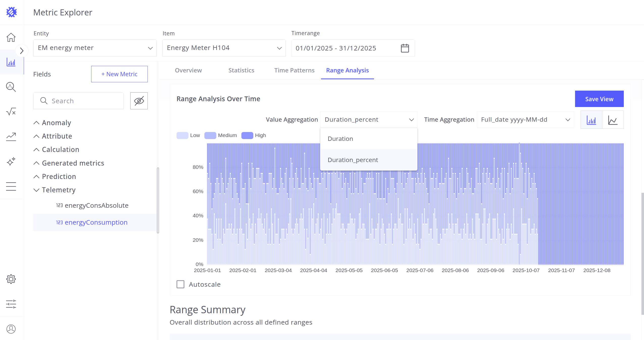Enable the Autoscale checkbox
This screenshot has height=340, width=644.
coord(180,284)
